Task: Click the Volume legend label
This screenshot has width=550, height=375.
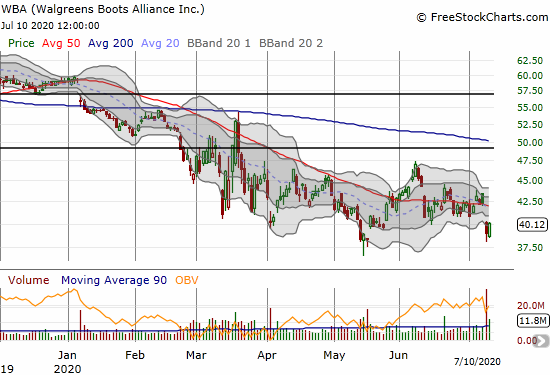Action: pyautogui.click(x=29, y=280)
